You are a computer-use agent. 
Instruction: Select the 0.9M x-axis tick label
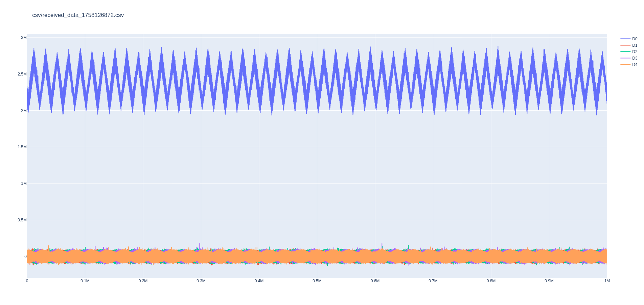point(549,281)
